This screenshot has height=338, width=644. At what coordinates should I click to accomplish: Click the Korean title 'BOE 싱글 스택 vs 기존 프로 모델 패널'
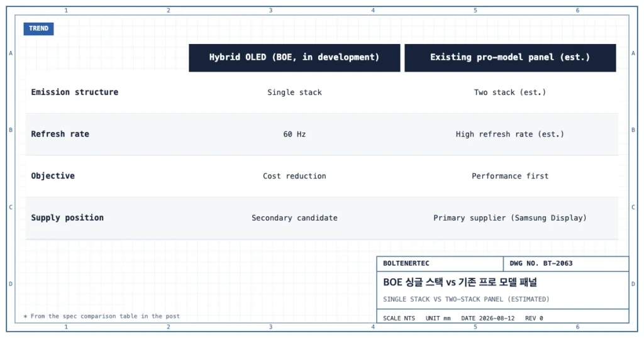[x=460, y=282]
